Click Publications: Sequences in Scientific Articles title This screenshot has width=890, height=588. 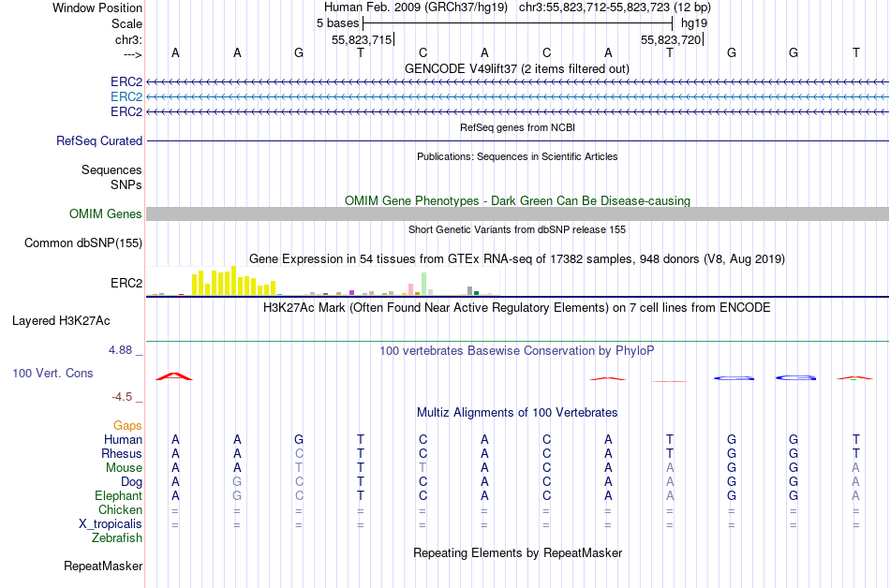[517, 156]
